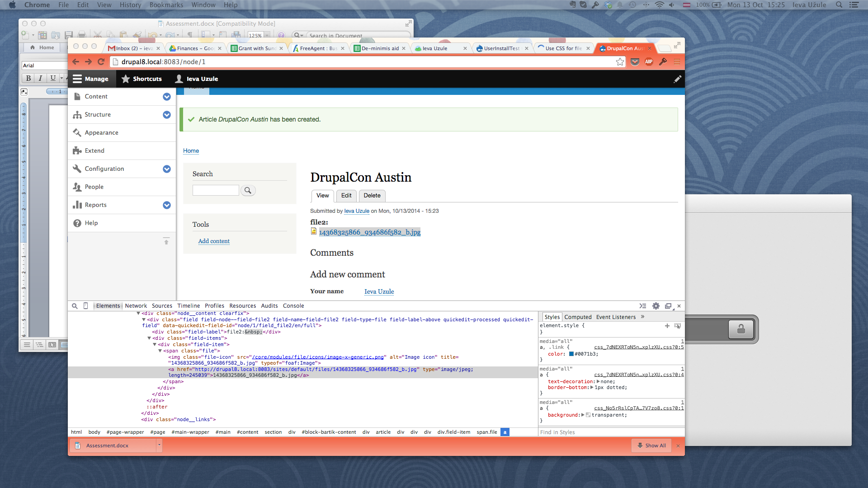Screen dimensions: 868x488
Task: Open the Edit tab of the article
Action: (x=346, y=196)
